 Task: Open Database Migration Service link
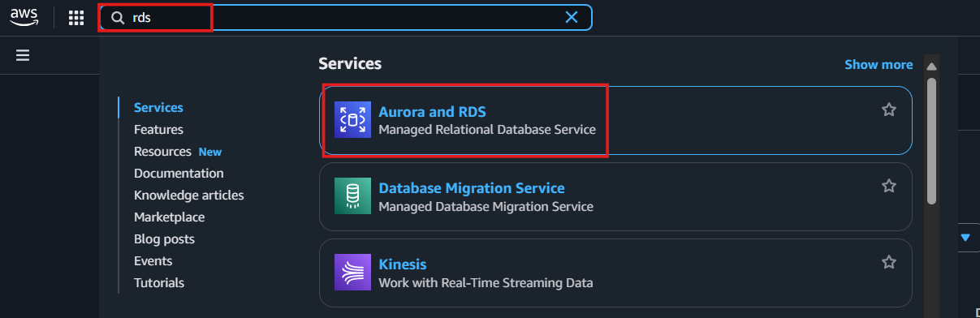[471, 188]
